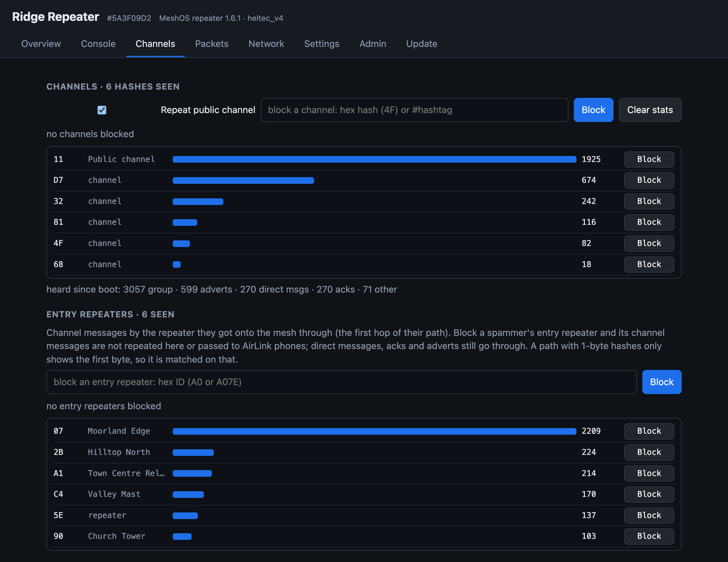
Task: Block the Hilltop North repeater
Action: (x=649, y=452)
